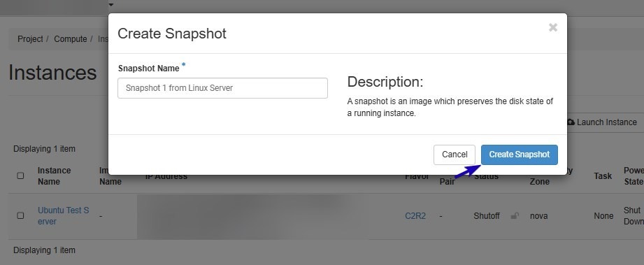Tick the Ubuntu Test Server row checkbox
The image size is (644, 265).
click(20, 215)
